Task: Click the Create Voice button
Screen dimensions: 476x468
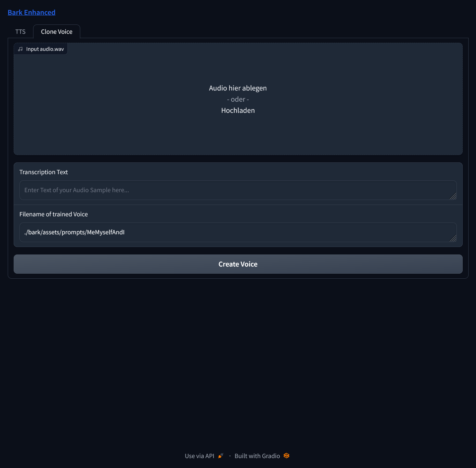Action: pyautogui.click(x=238, y=264)
